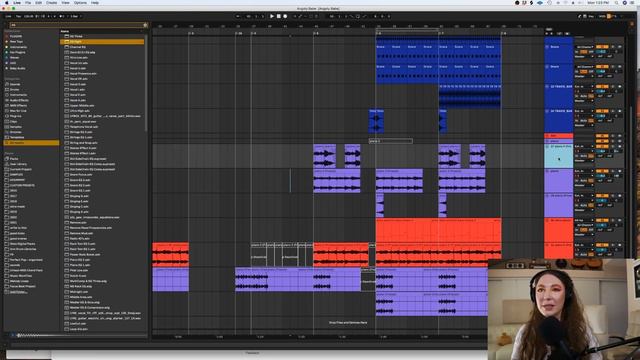The width and height of the screenshot is (640, 360).
Task: Fold the 22 TRACK_BAS track
Action: (547, 87)
